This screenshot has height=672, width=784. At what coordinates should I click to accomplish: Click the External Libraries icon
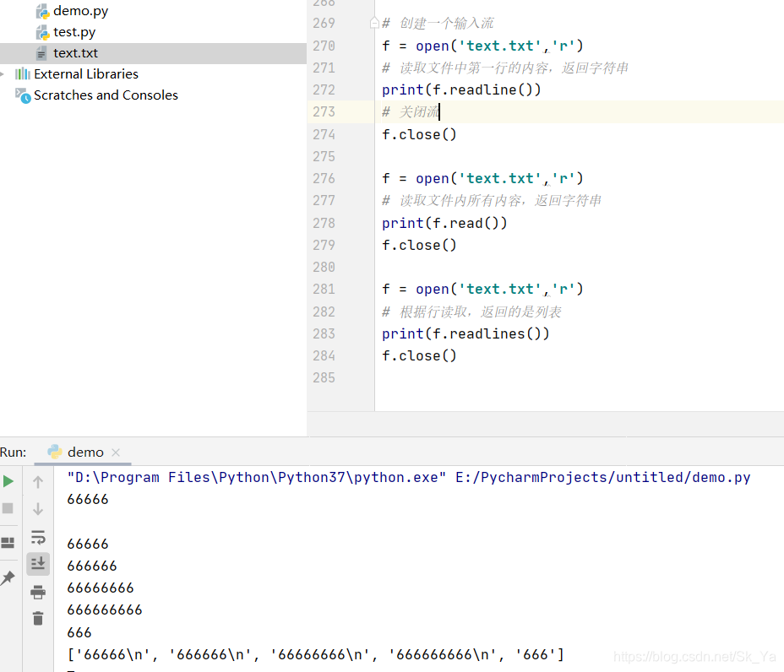(x=22, y=74)
